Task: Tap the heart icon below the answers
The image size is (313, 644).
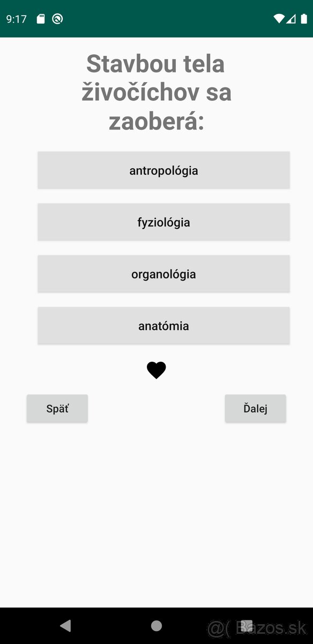Action: pyautogui.click(x=156, y=369)
